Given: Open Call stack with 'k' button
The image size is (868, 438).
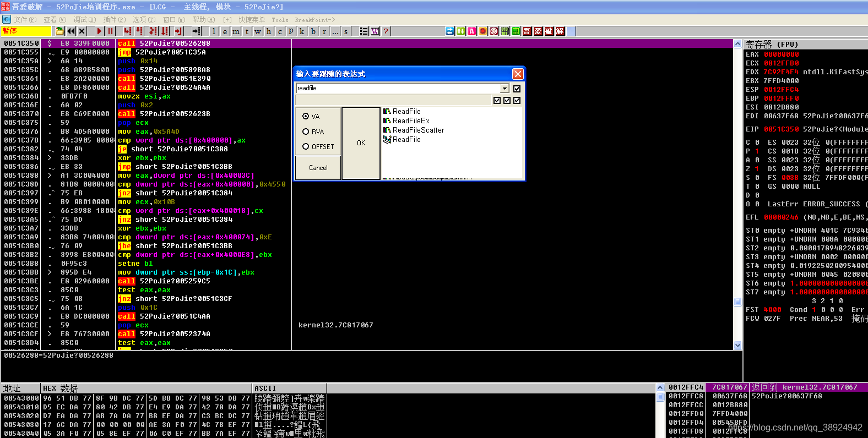Looking at the screenshot, I should [x=302, y=31].
